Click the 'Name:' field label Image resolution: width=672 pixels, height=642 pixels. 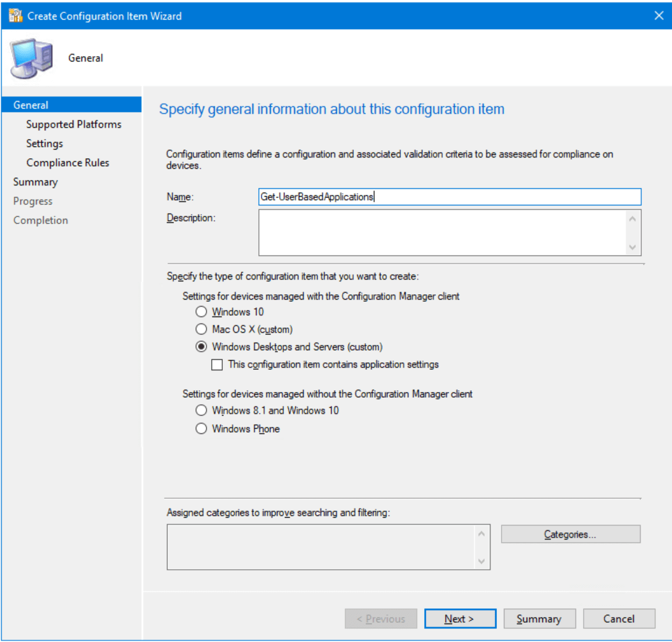(180, 197)
